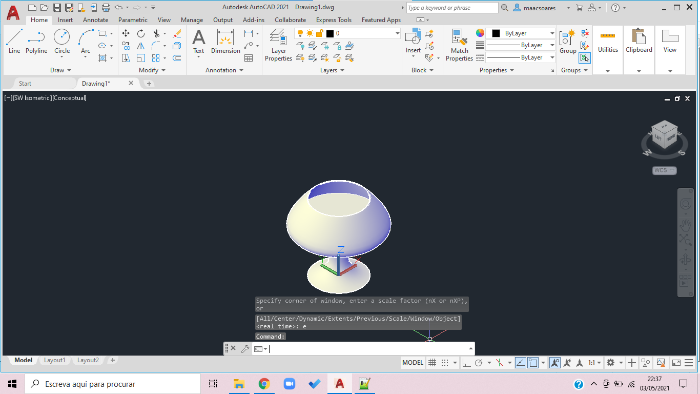Add a new drawing tab

pyautogui.click(x=149, y=83)
